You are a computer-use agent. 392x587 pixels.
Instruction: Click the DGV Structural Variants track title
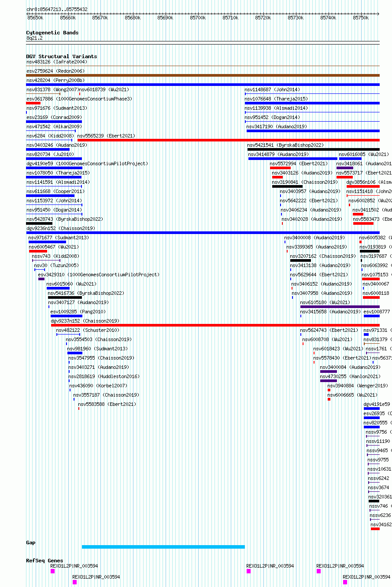62,56
